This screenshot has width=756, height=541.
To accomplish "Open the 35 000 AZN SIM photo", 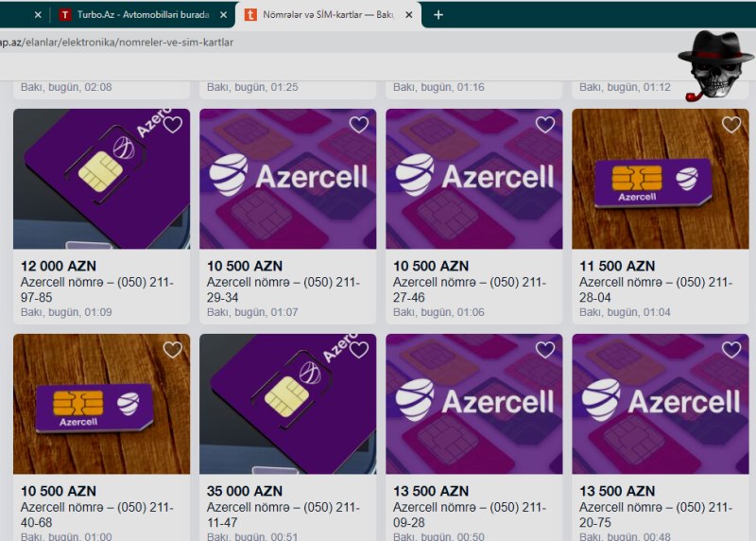I will click(288, 404).
